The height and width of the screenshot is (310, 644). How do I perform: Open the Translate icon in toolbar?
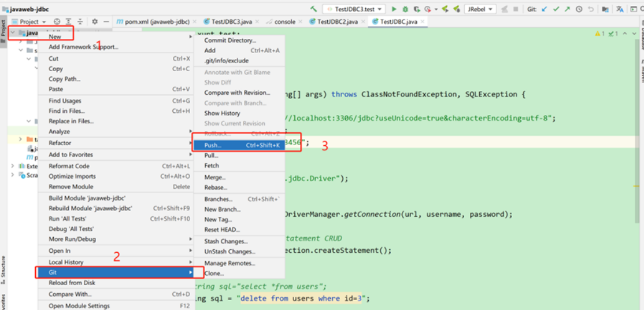click(x=620, y=9)
